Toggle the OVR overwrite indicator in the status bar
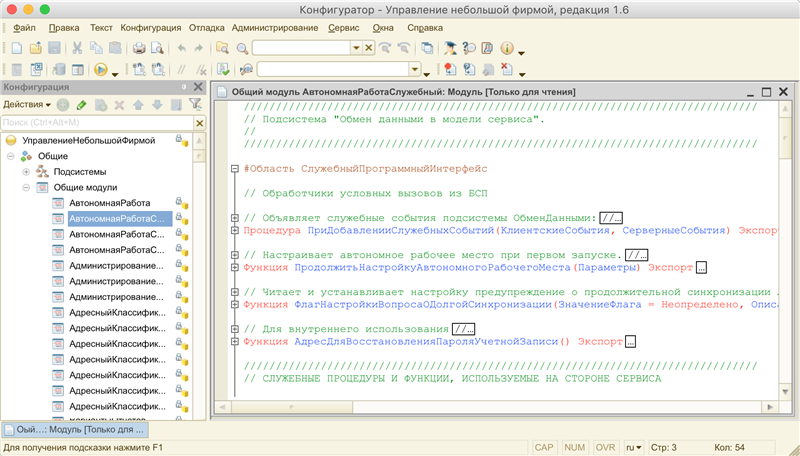This screenshot has width=800, height=456. pos(605,447)
